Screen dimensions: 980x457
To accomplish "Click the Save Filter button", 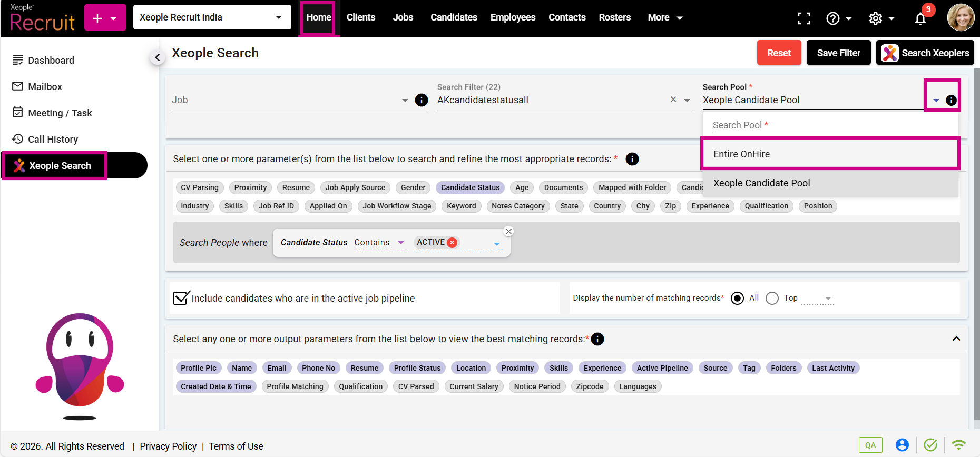I will (x=838, y=53).
